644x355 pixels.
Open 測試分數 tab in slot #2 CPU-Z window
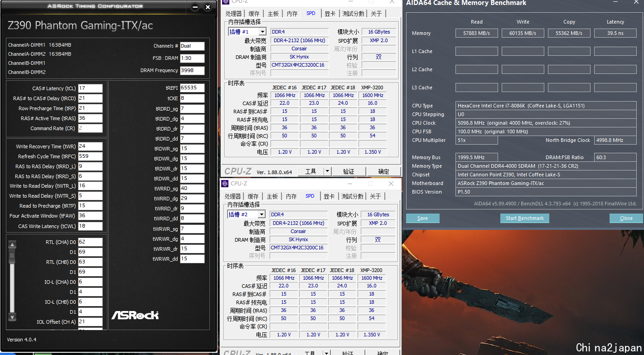(353, 196)
